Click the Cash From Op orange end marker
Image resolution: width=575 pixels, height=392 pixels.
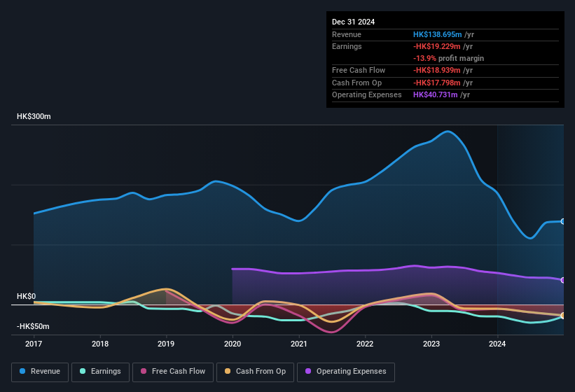562,316
